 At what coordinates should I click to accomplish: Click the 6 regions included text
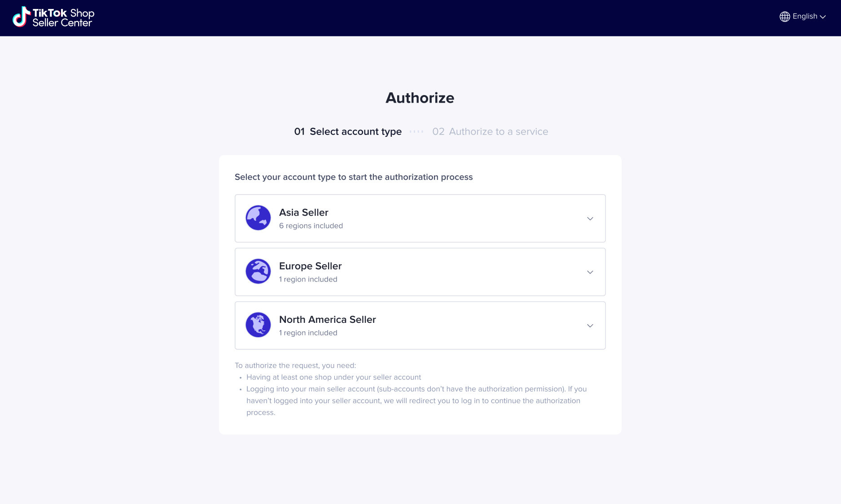coord(311,226)
